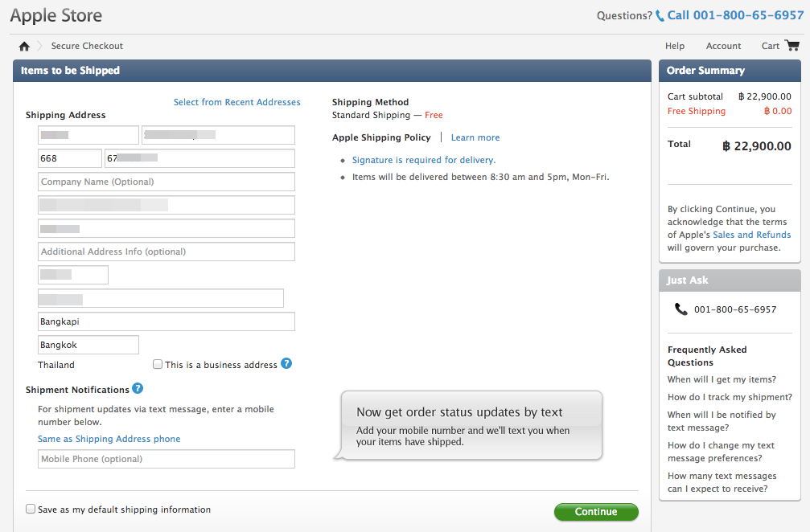Viewport: 810px width, 532px height.
Task: Open the 'Sales and Refunds' terms link
Action: pos(751,235)
